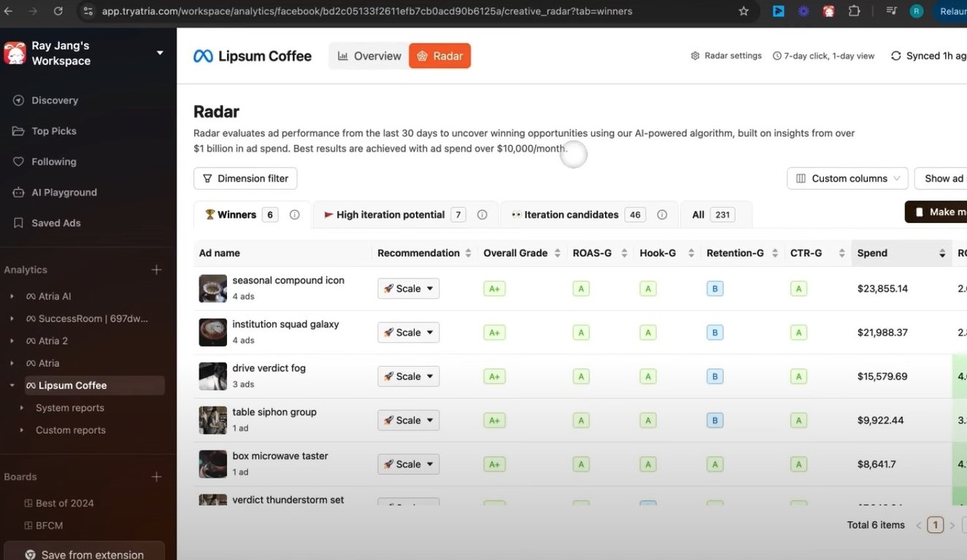Open the media control icon in toolbar
Viewport: 967px width, 560px height.
tap(891, 11)
